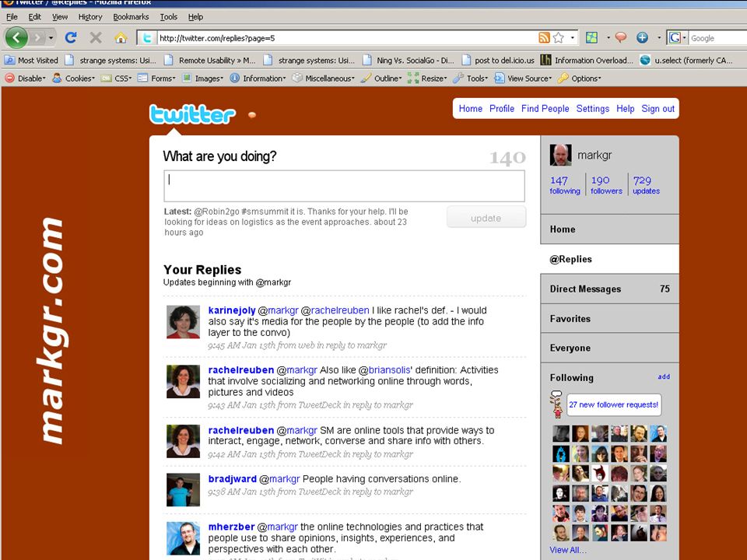Click the red speech bubble toolbar icon
Screen dimensions: 747x560
[620, 37]
